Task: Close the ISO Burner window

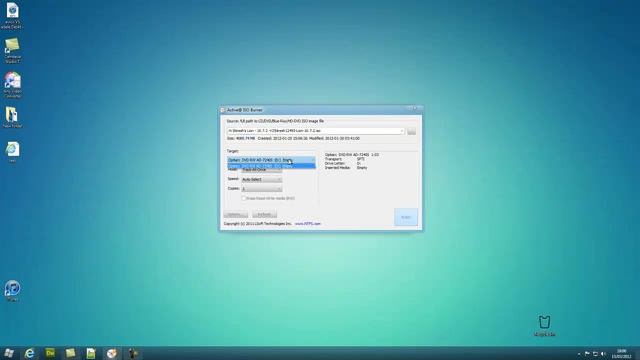Action: [x=419, y=109]
